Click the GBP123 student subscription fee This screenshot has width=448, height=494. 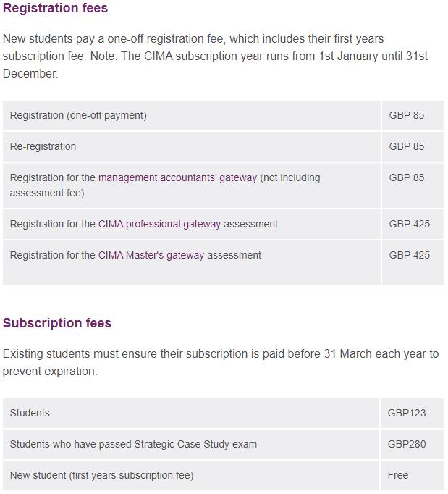407,413
